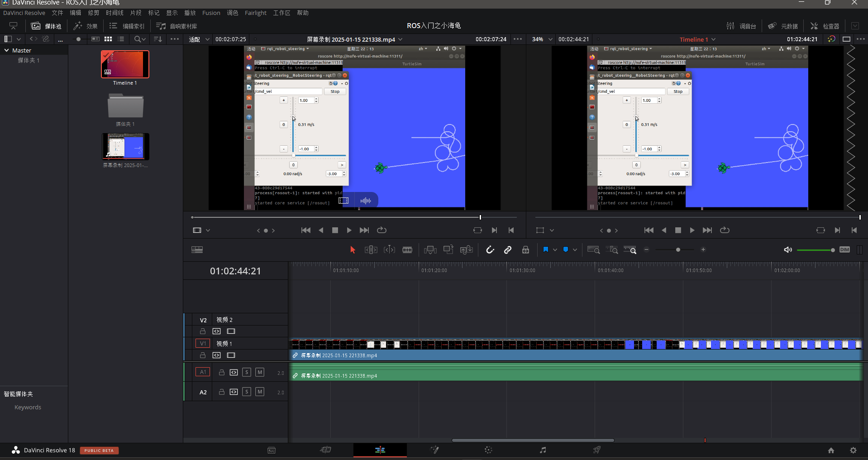Click the audio waveform icon in source viewer
This screenshot has height=460, width=868.
pos(366,201)
